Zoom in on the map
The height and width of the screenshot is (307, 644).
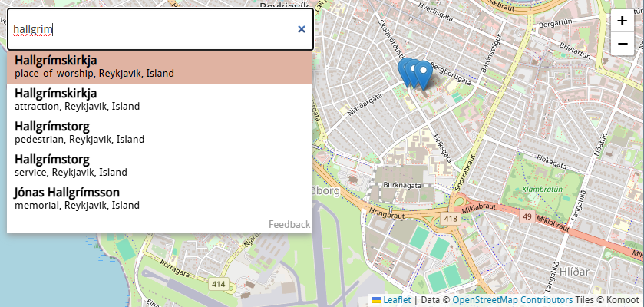point(622,21)
